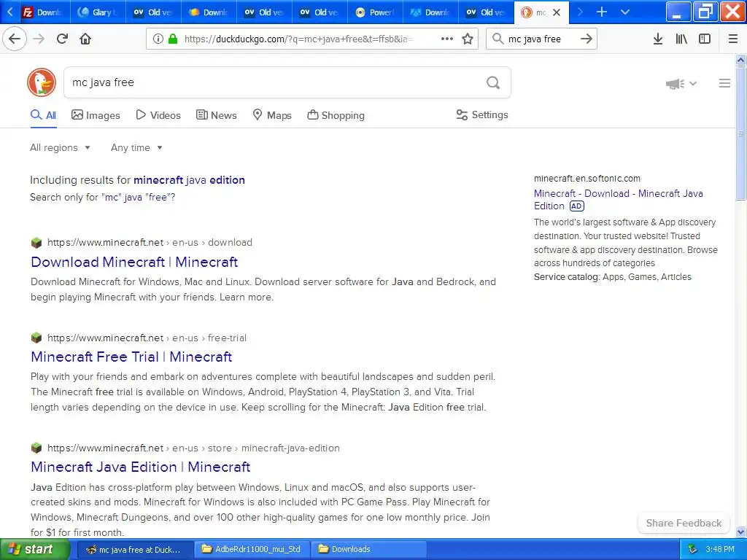Select the Shopping search tab
The image size is (747, 560).
(336, 115)
